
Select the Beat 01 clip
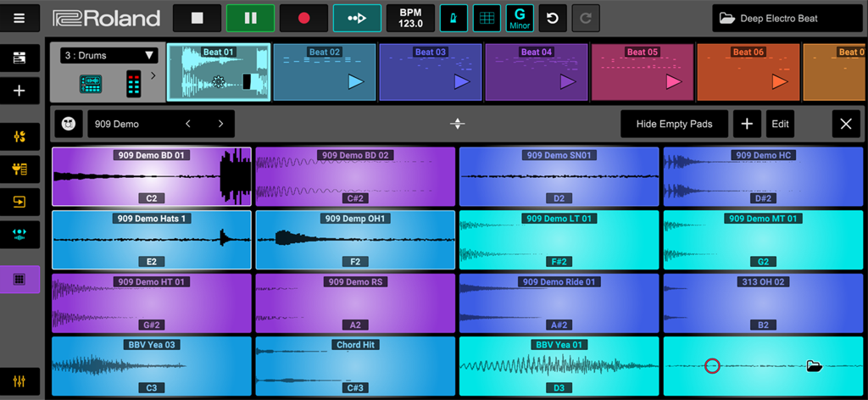[x=219, y=73]
